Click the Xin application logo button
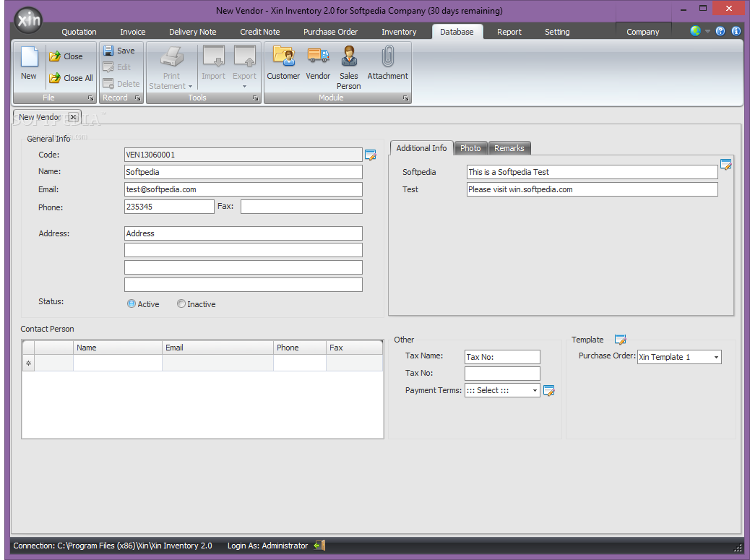This screenshot has height=560, width=750. coord(28,20)
